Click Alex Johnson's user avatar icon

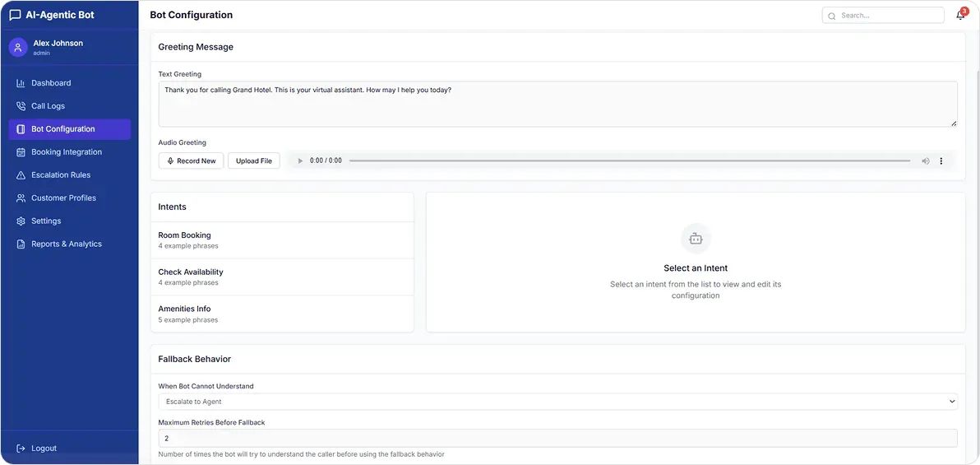(x=18, y=48)
